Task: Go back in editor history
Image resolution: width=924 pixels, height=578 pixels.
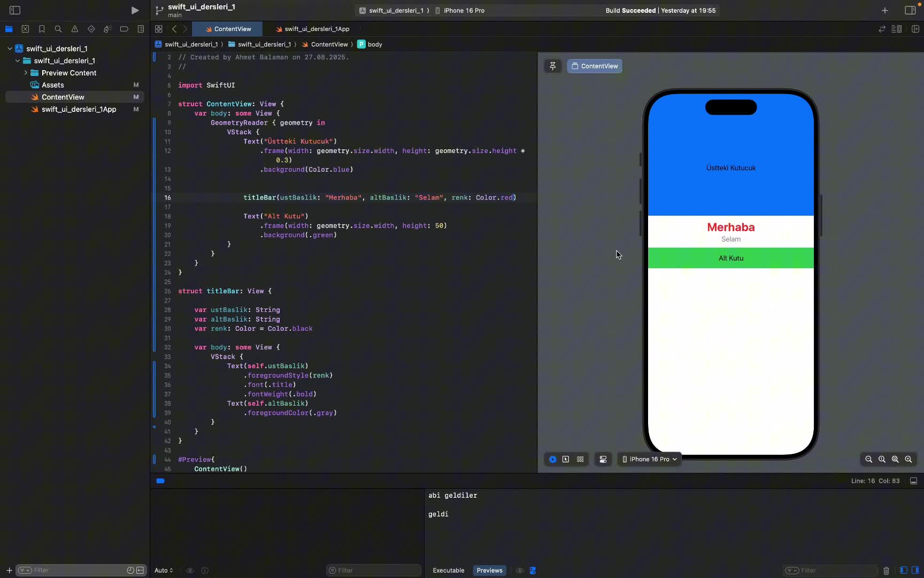Action: coord(174,29)
